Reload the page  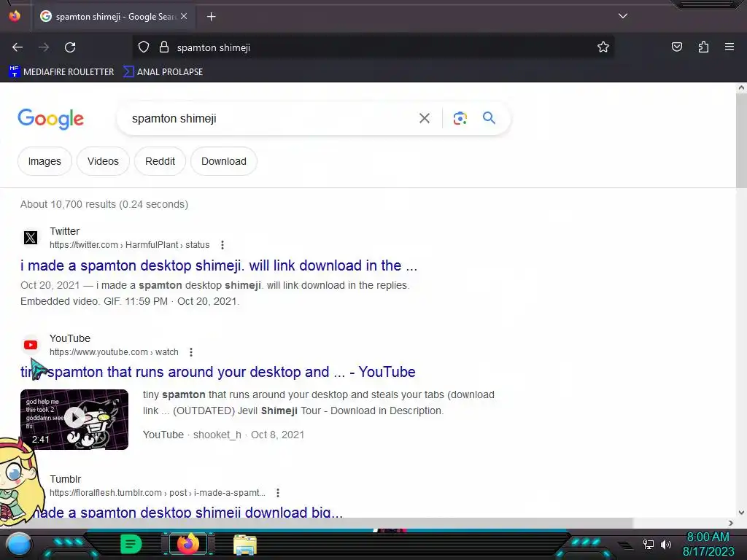(x=70, y=47)
